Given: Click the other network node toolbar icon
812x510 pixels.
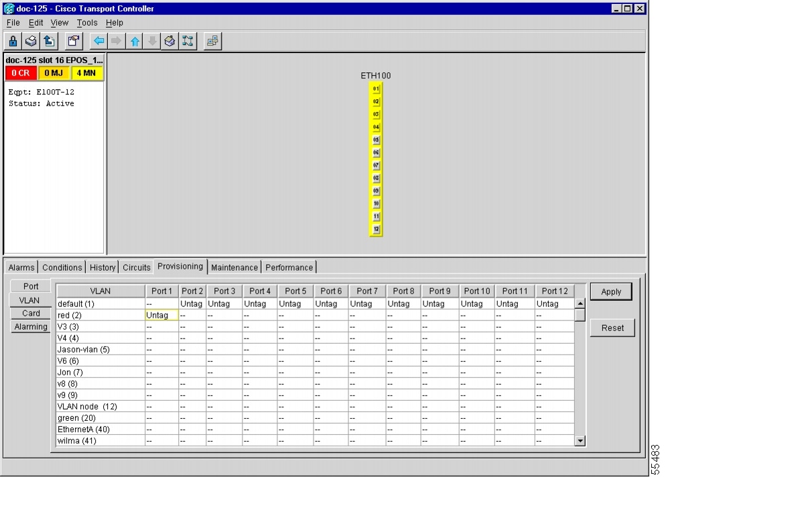Looking at the screenshot, I should point(212,41).
